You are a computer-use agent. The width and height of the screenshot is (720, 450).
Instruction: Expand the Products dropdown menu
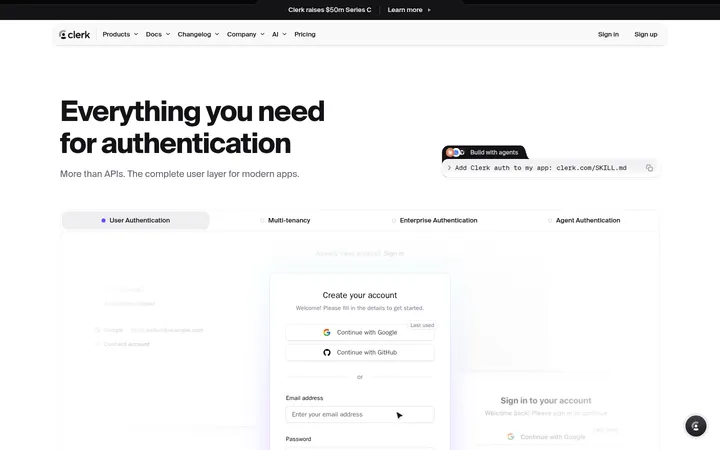tap(120, 34)
